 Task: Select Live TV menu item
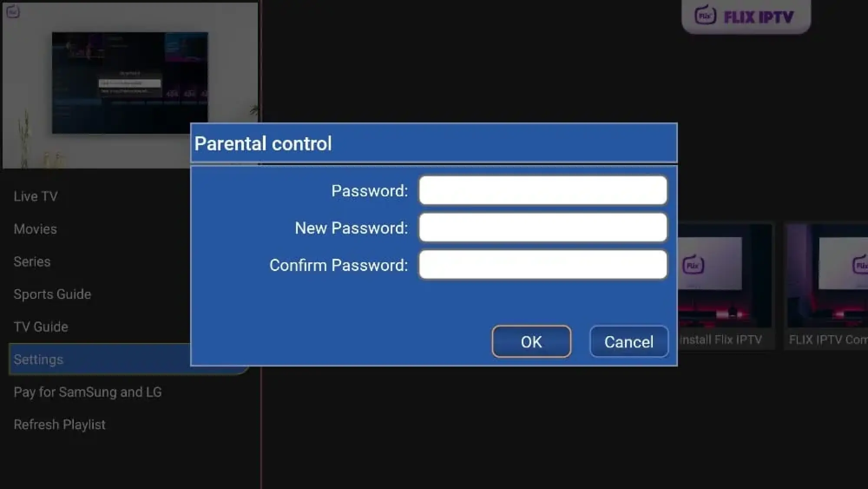point(35,196)
